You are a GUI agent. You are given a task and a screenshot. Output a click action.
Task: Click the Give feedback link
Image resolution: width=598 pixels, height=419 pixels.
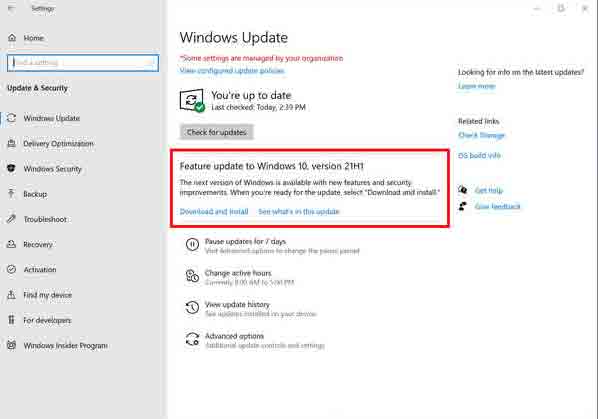click(497, 207)
